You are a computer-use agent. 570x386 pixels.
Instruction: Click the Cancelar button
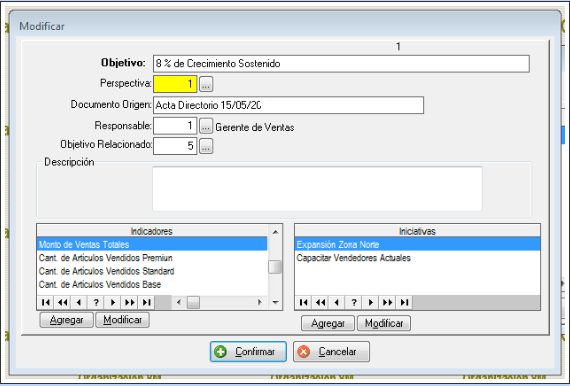[332, 351]
